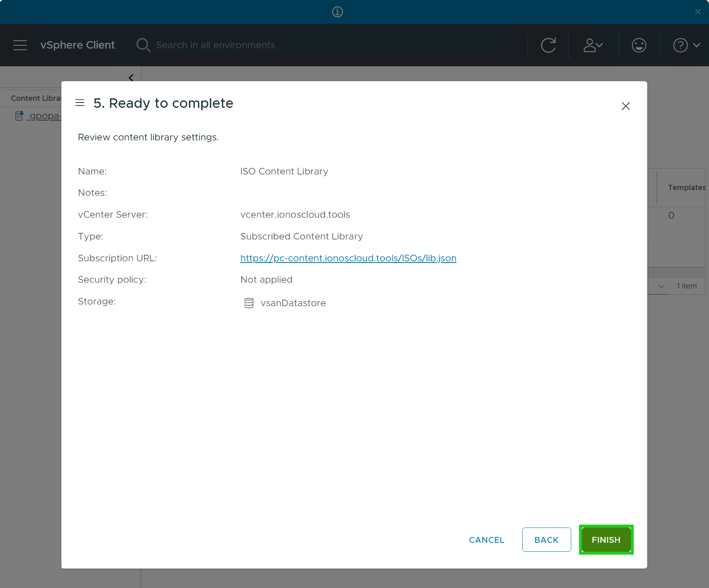Open the Help question-mark icon
Viewport: 709px width, 588px height.
click(681, 45)
